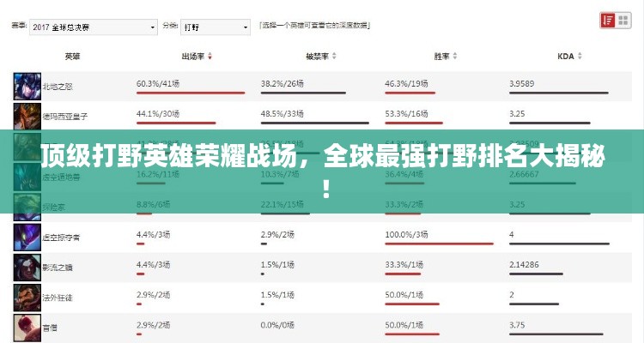Click the 60.3%/41场 pick rate cell
This screenshot has width=644, height=343.
(158, 84)
